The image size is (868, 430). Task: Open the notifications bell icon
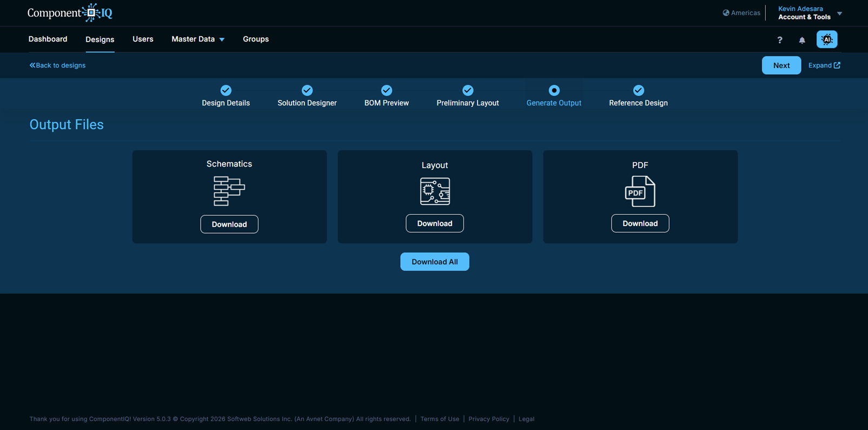pyautogui.click(x=802, y=40)
